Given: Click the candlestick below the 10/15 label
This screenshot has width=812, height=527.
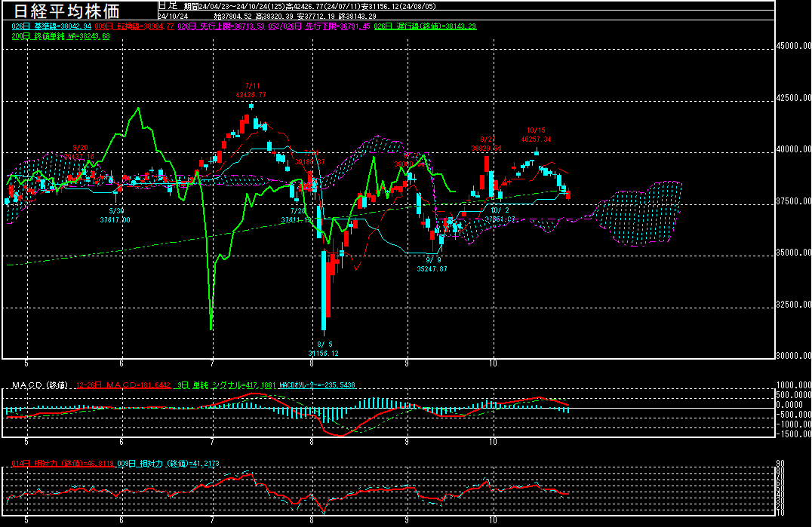Looking at the screenshot, I should [537, 151].
